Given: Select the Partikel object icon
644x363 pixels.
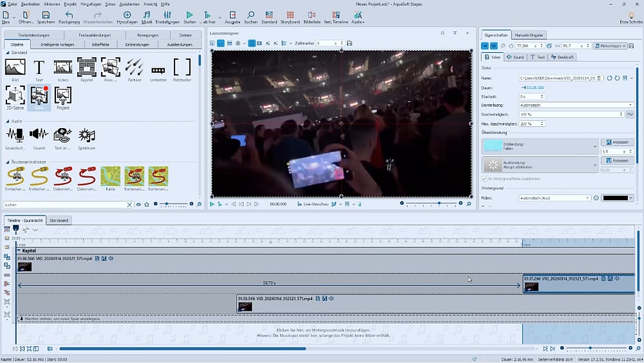Looking at the screenshot, I should pyautogui.click(x=135, y=67).
